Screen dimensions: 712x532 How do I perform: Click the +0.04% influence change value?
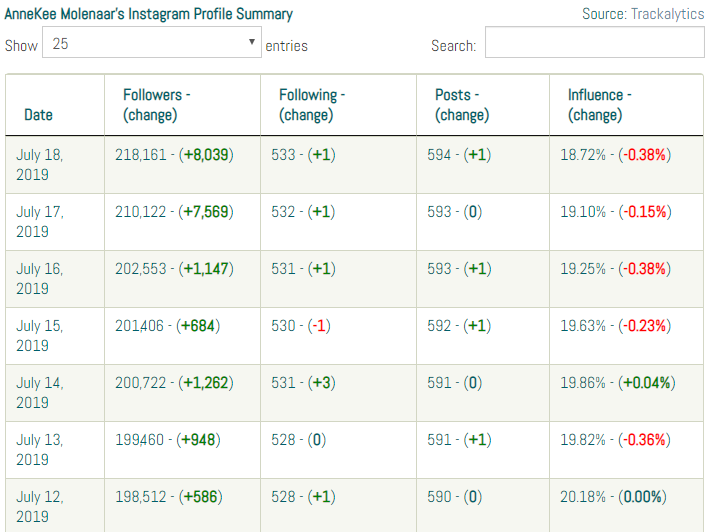pyautogui.click(x=647, y=383)
